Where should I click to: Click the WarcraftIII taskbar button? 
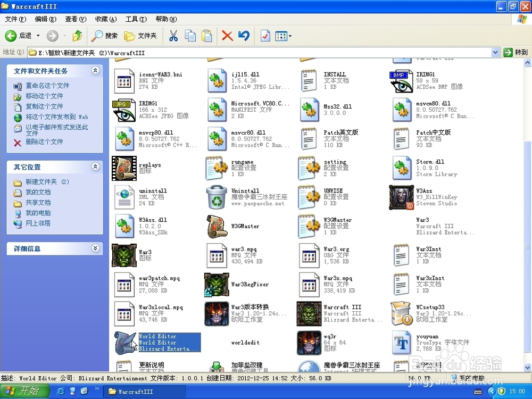[x=146, y=391]
